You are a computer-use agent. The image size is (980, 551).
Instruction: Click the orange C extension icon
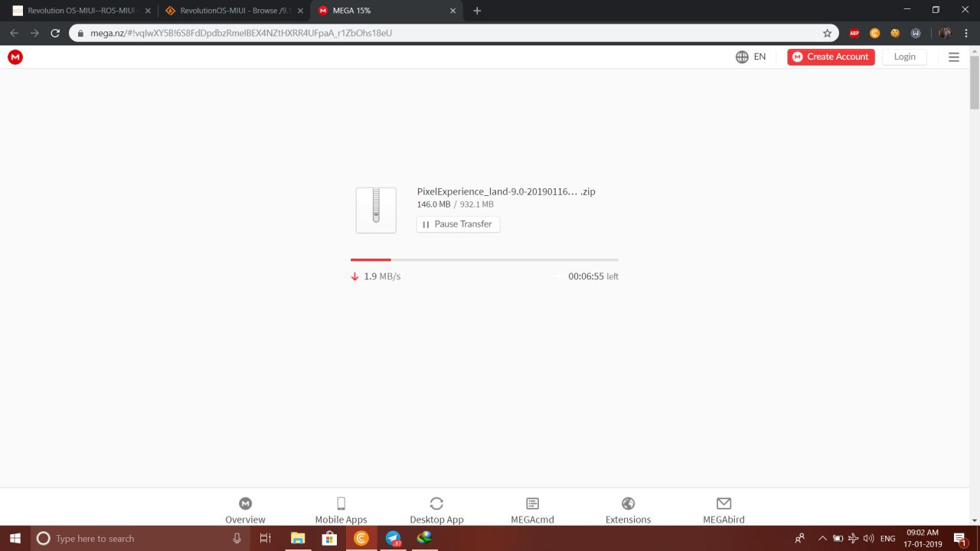click(x=874, y=33)
